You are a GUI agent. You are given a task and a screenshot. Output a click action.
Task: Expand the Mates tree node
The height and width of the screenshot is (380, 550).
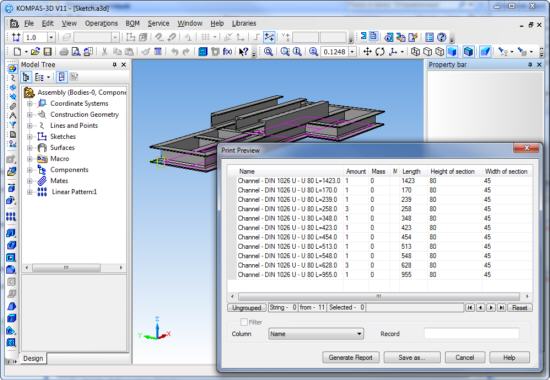pos(30,181)
